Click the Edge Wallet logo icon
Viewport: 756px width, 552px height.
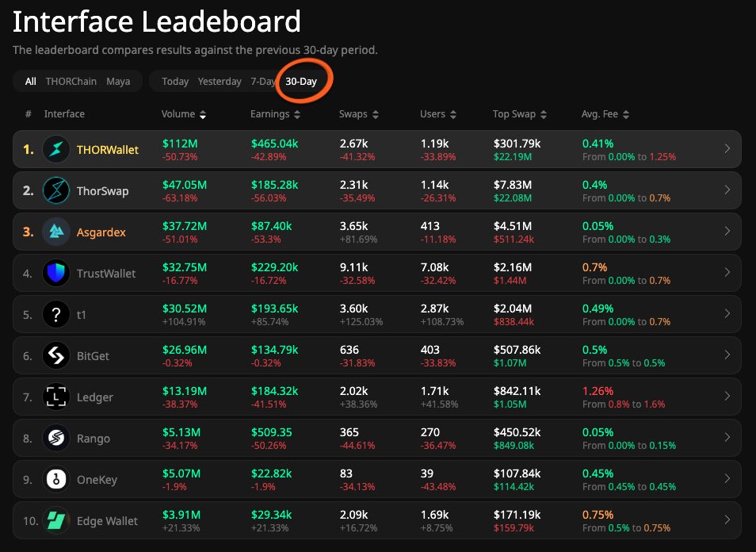[x=56, y=520]
